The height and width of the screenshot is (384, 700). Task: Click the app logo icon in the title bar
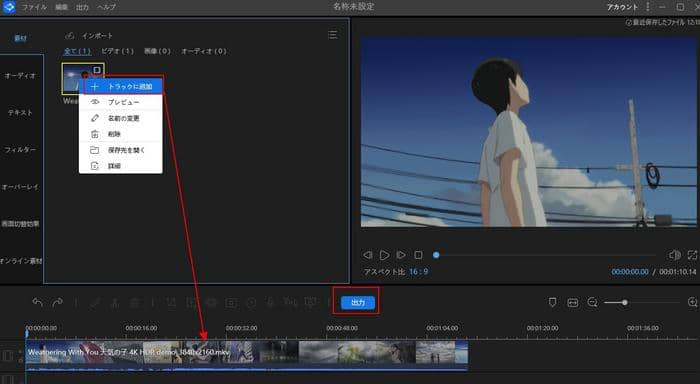click(x=8, y=7)
